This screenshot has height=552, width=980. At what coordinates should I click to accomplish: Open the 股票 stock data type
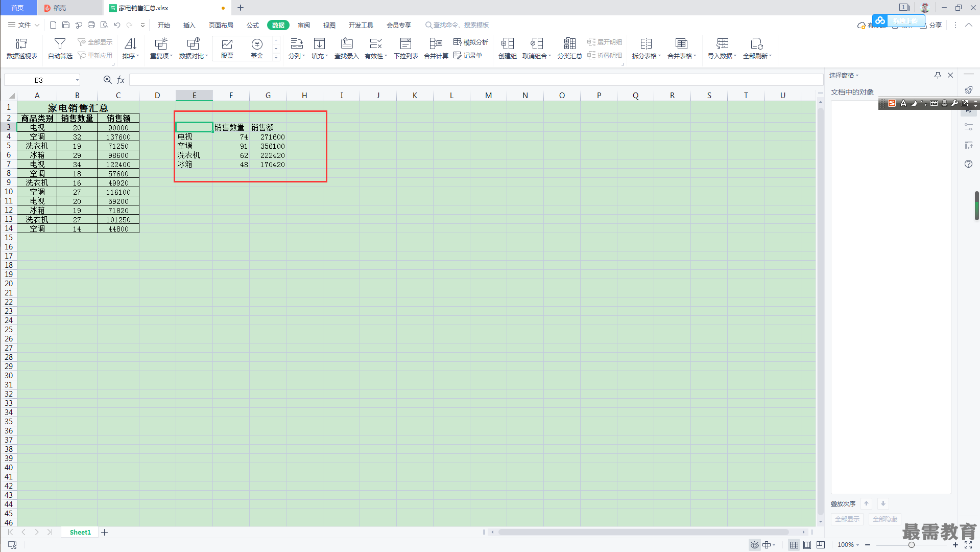(x=227, y=49)
